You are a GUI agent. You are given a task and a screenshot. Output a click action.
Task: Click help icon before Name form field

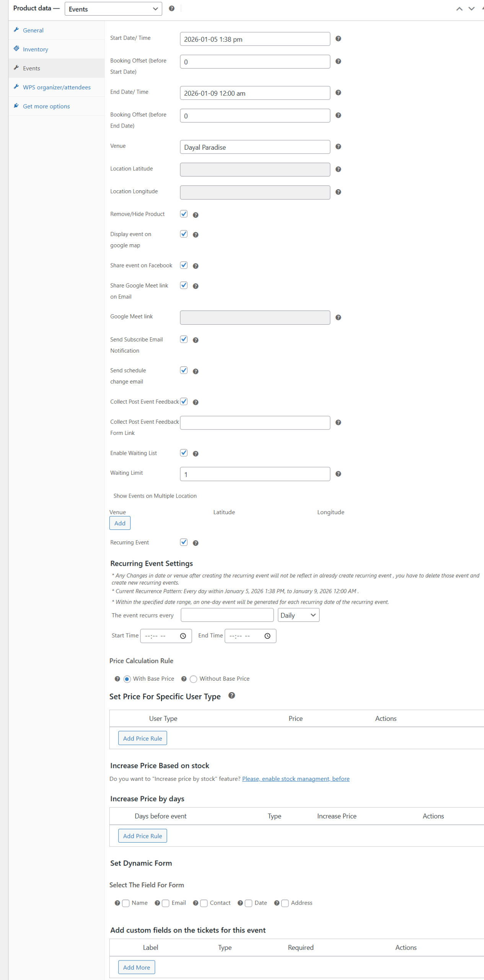click(117, 903)
